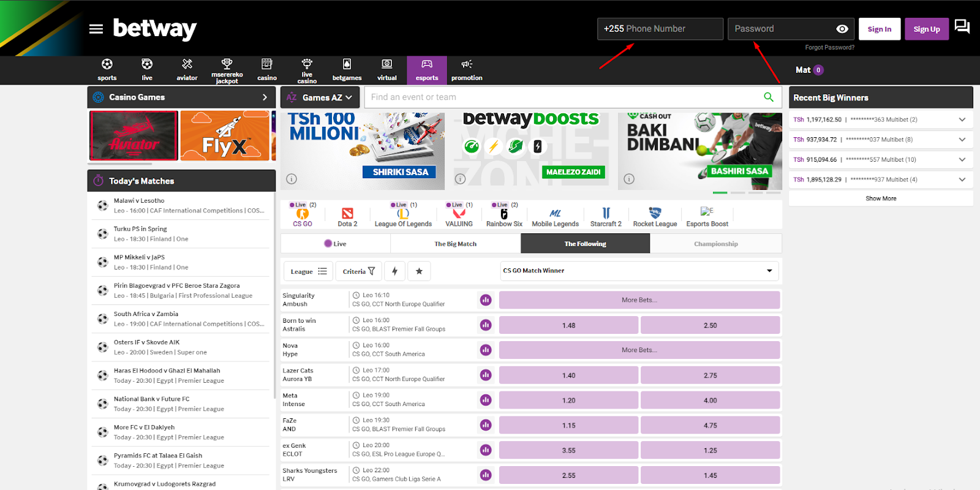Select the esports navigation tab
This screenshot has width=980, height=490.
427,70
